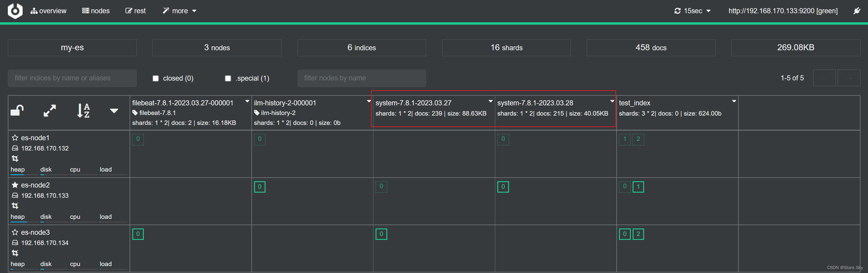
Task: Click the disconnect plug icon at top right
Action: click(x=857, y=11)
